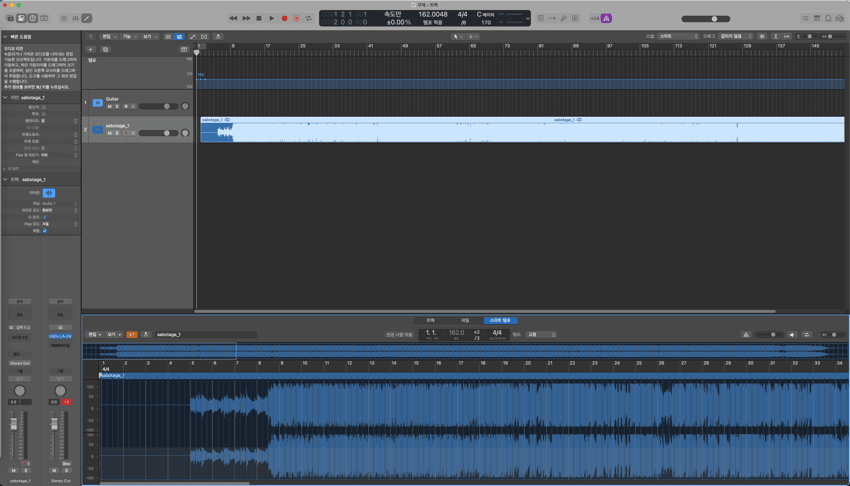This screenshot has width=850, height=486.
Task: Adjust the master volume slider
Action: 713,18
